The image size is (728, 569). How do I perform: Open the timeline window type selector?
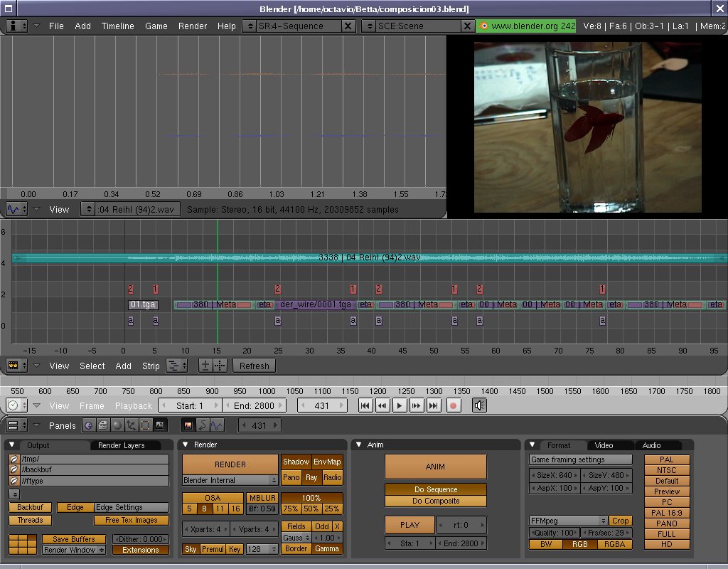(16, 405)
